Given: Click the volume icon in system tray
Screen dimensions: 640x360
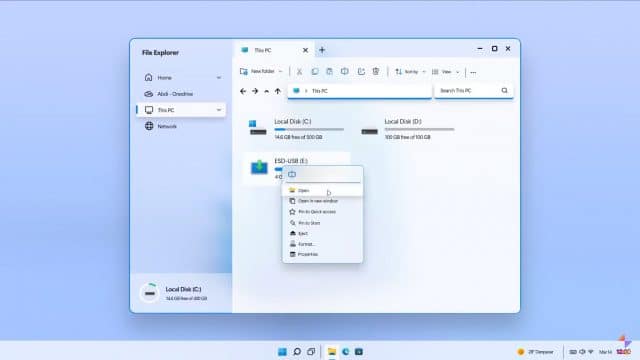Looking at the screenshot, I should point(582,352).
